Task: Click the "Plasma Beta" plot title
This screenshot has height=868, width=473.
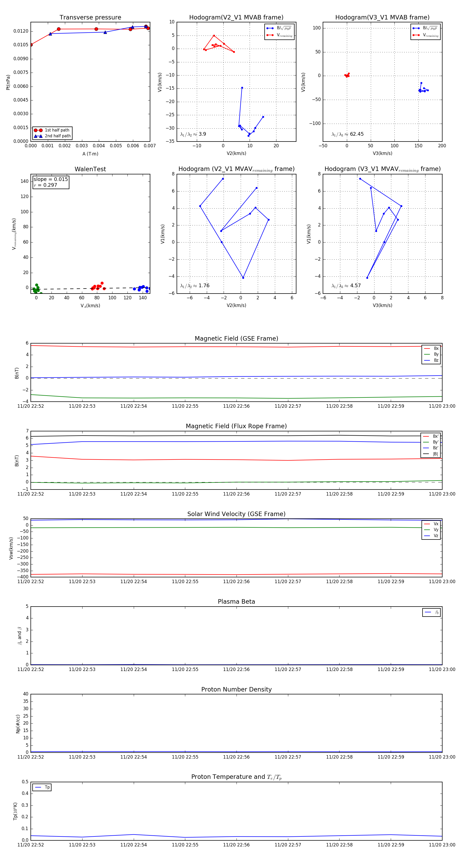Action: [x=236, y=602]
